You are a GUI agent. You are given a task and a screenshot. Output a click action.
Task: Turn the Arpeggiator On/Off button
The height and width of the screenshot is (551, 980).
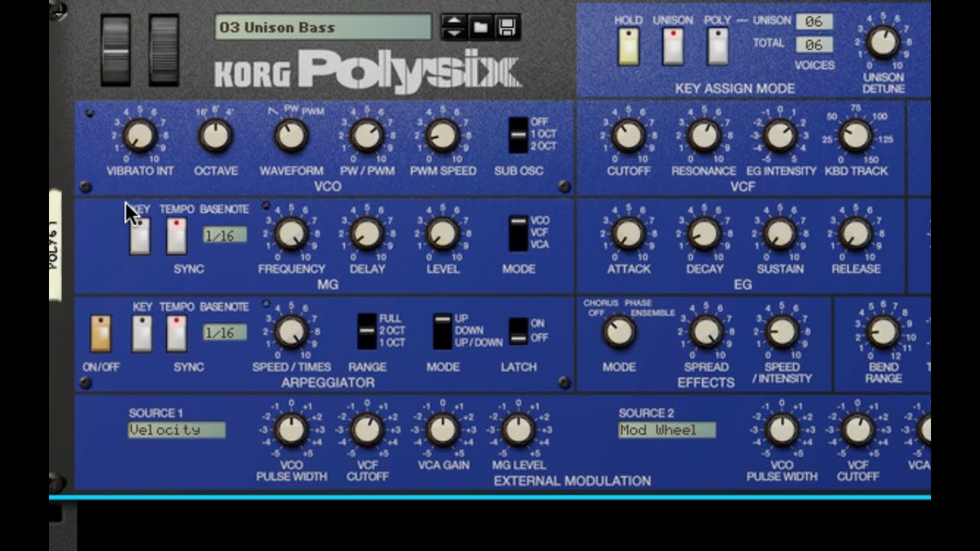[x=101, y=333]
